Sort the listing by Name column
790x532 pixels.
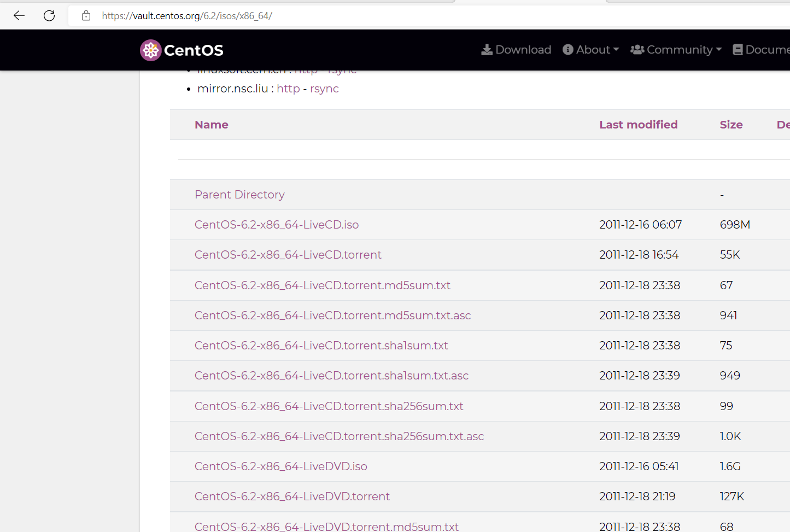tap(212, 125)
